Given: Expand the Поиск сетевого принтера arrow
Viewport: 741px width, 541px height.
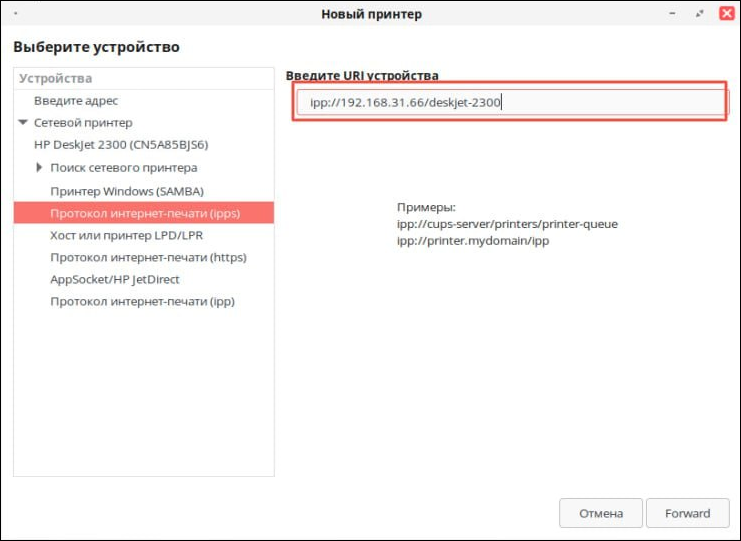Looking at the screenshot, I should (39, 167).
